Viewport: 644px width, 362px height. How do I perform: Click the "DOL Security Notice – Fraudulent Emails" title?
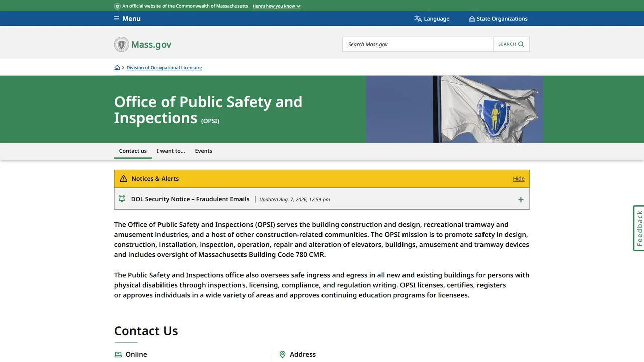point(190,199)
